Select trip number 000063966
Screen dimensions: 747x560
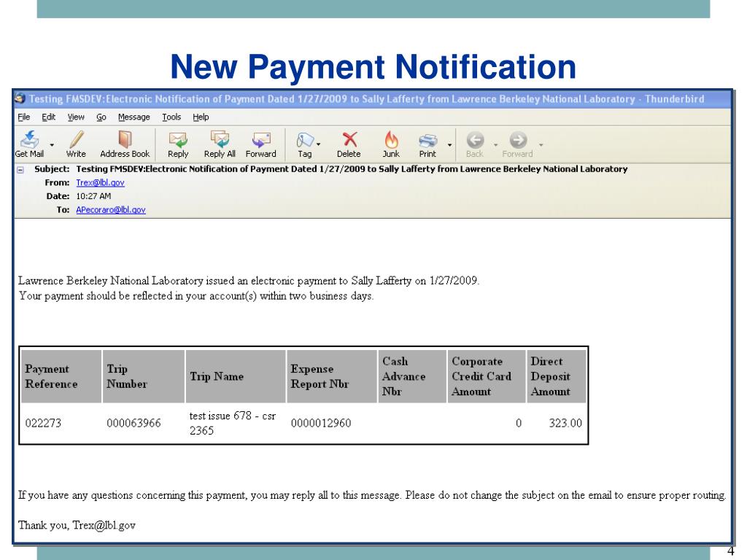[x=133, y=423]
